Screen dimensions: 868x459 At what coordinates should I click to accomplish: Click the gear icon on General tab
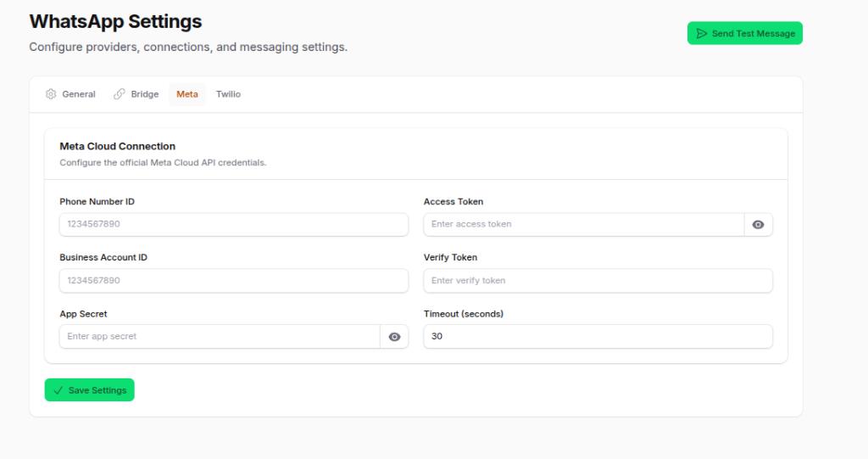click(51, 94)
